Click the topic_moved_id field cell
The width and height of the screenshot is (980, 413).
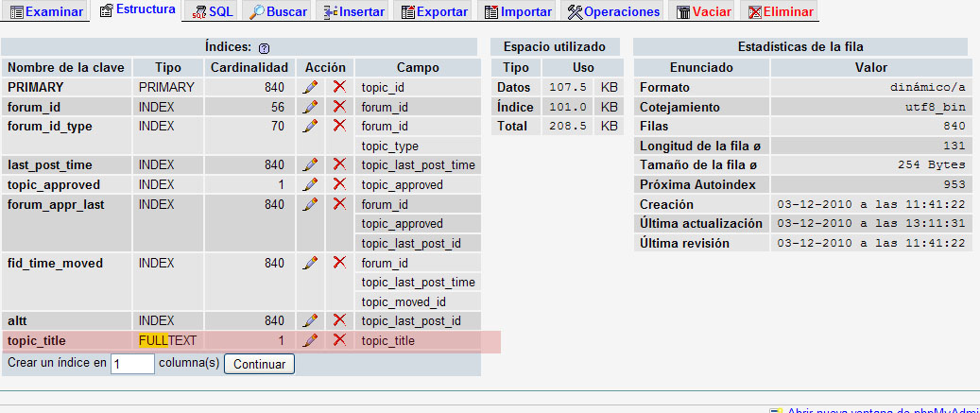[x=418, y=301]
